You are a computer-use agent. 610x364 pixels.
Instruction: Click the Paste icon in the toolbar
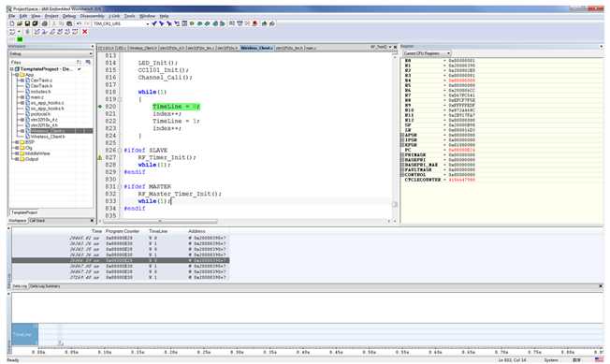[69, 23]
